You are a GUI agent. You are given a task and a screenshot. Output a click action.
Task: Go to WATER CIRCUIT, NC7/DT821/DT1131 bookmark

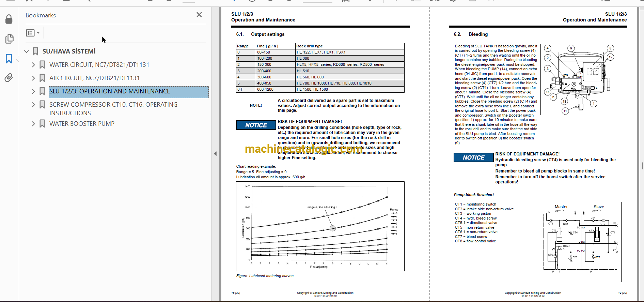click(99, 65)
